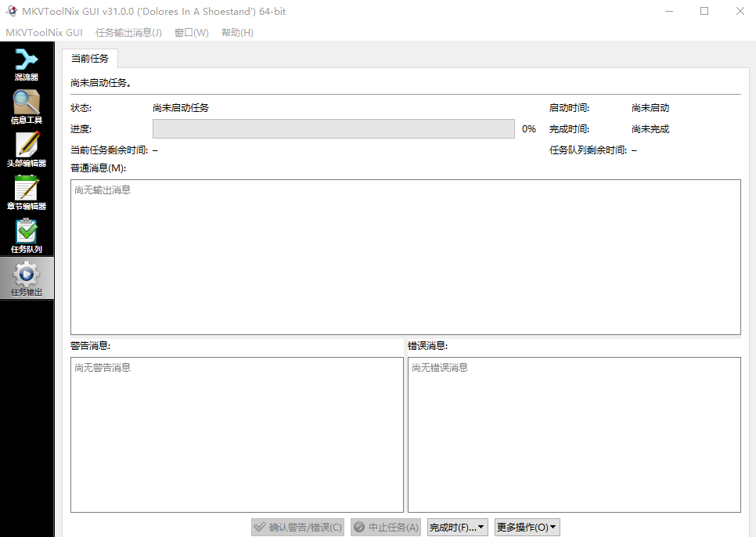Image resolution: width=756 pixels, height=537 pixels.
Task: Click the MKVToolNix app icon in title bar
Action: click(x=12, y=11)
